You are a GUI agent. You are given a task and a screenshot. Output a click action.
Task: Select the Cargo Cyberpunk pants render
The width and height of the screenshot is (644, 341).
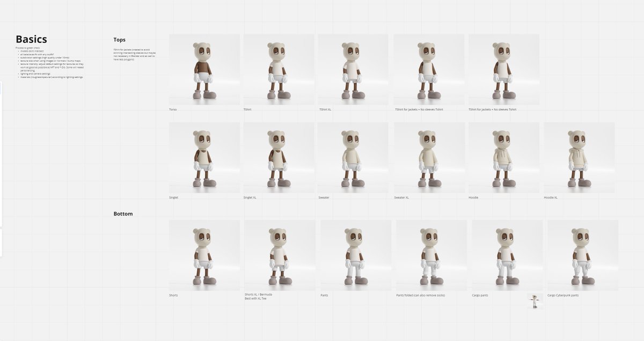click(x=583, y=255)
